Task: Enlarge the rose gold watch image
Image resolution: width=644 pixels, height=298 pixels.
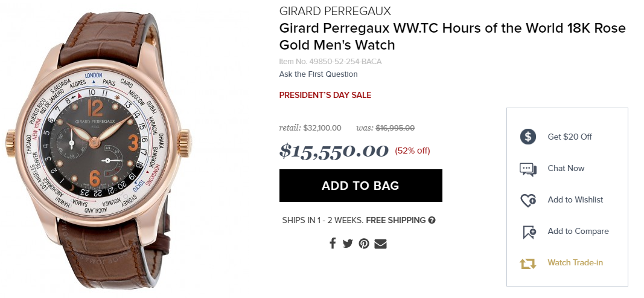Action: pyautogui.click(x=98, y=148)
